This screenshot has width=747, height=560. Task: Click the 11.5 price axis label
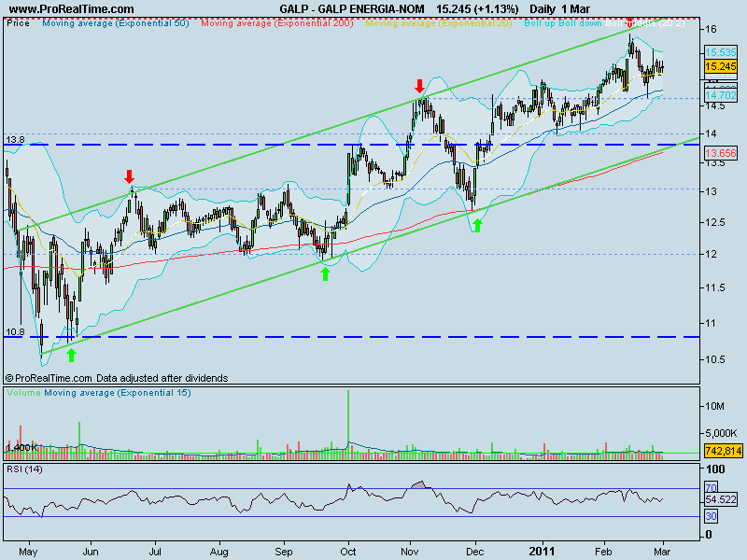point(714,287)
